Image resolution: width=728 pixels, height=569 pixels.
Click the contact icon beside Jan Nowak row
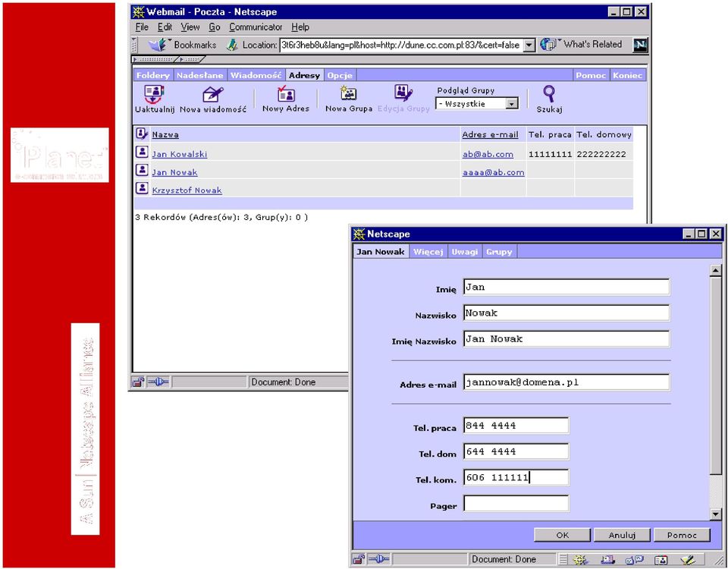point(142,171)
